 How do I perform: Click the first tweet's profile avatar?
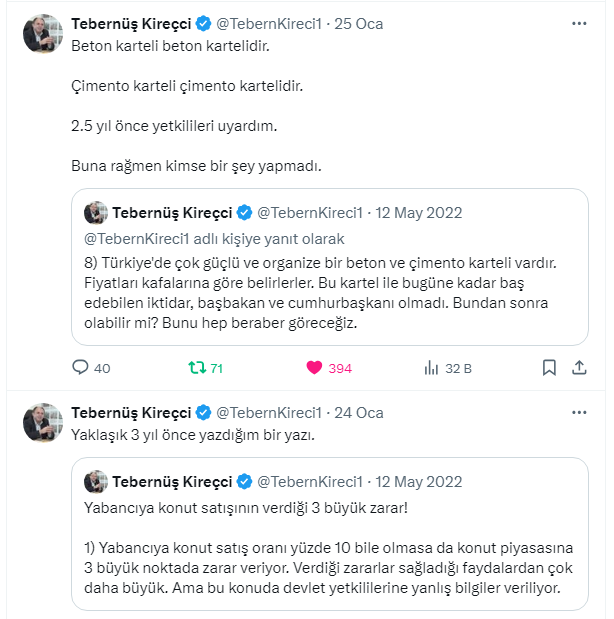pos(43,34)
